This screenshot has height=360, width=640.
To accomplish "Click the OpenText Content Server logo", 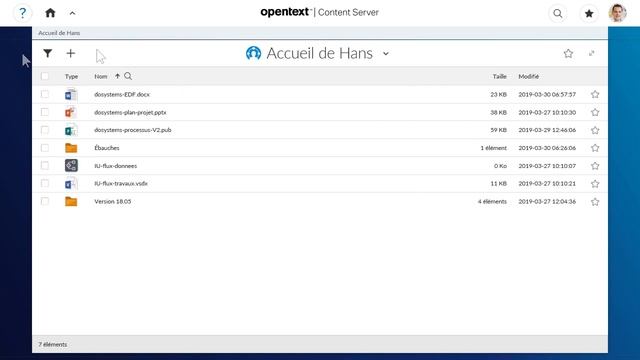I will [320, 12].
